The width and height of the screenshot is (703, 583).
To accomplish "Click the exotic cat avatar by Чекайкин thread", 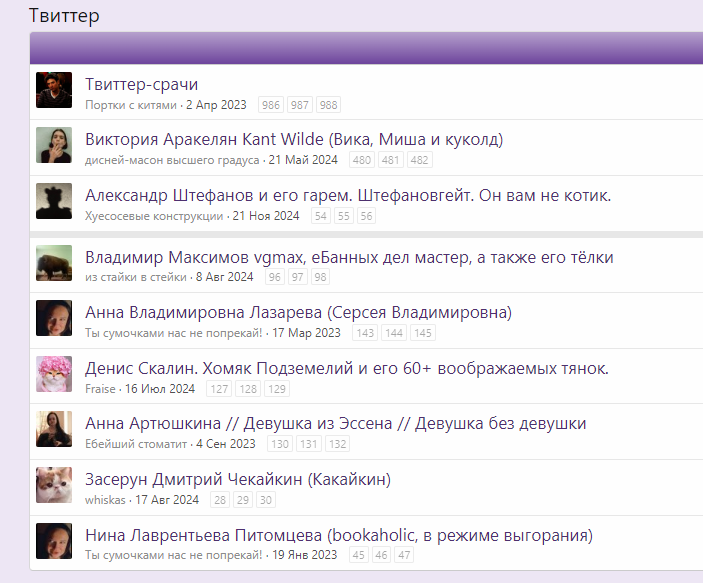I will tap(54, 485).
